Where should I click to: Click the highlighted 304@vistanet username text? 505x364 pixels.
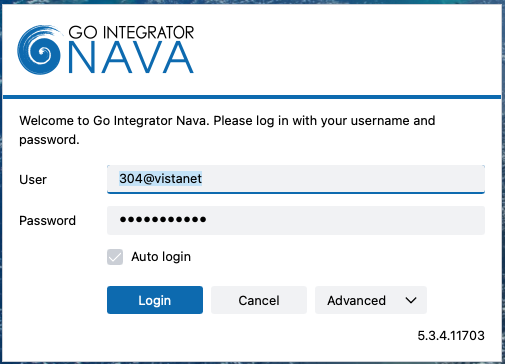click(161, 179)
